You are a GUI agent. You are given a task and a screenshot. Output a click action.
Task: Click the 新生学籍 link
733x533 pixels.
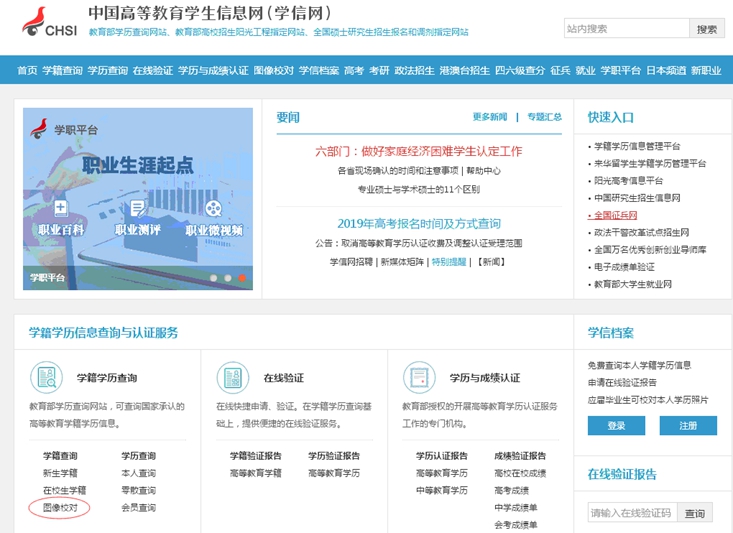(x=60, y=473)
